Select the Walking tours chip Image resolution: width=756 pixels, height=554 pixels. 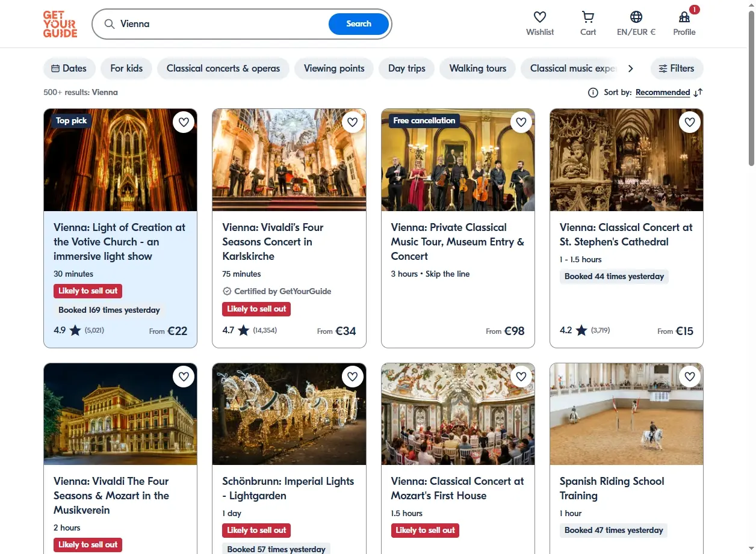click(478, 69)
